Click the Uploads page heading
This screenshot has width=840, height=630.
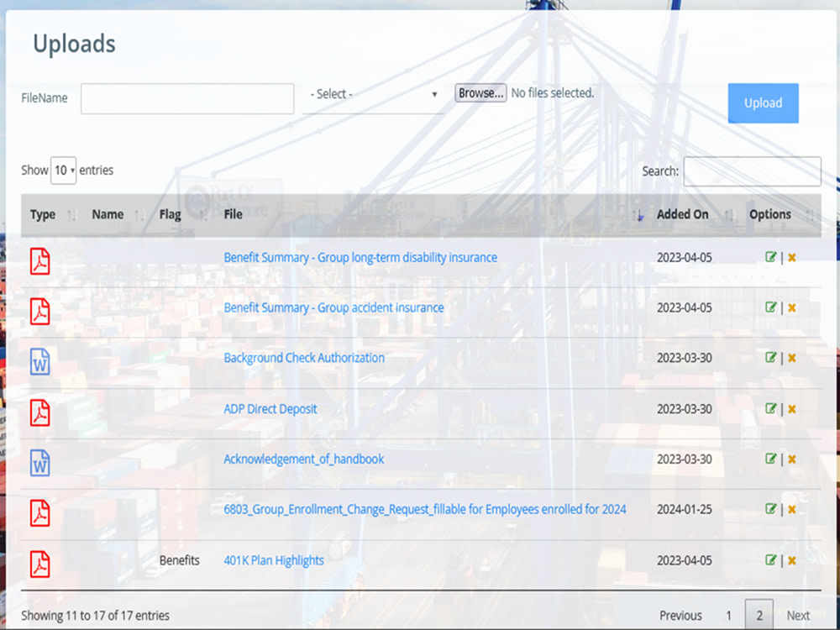pos(74,44)
